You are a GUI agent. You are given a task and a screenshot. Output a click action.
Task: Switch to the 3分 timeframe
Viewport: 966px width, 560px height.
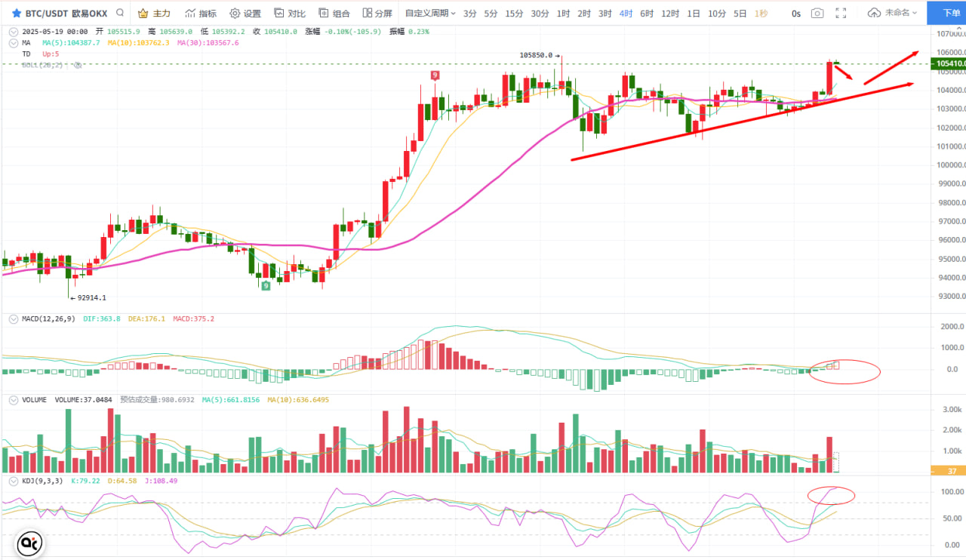470,14
